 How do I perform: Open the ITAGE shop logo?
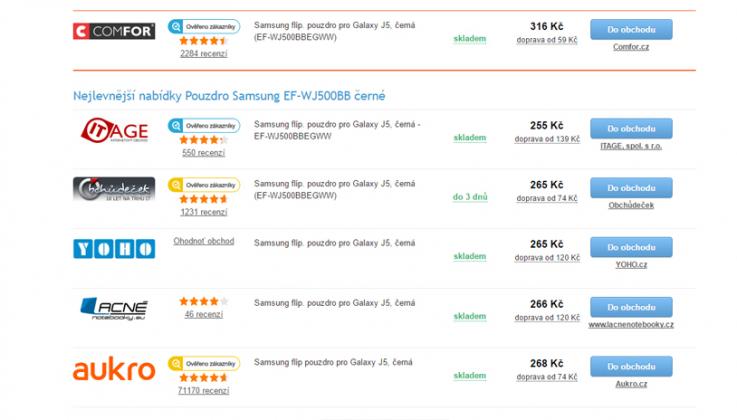114,130
